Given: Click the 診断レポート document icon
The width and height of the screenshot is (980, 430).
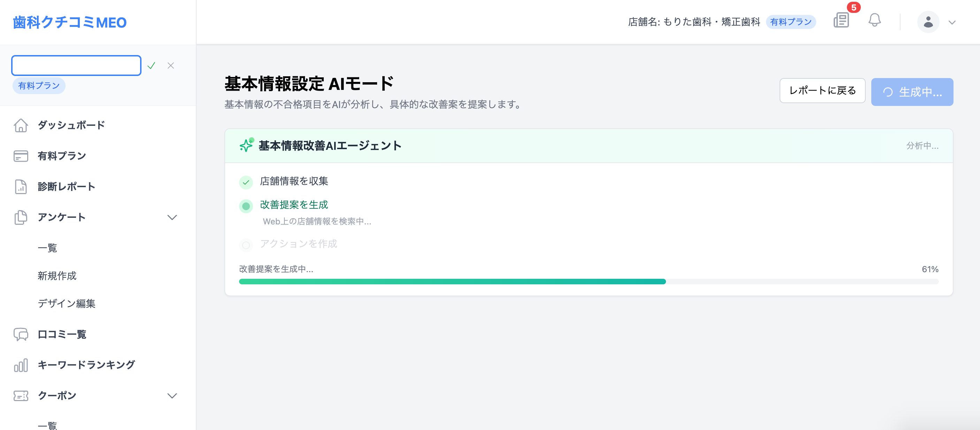Looking at the screenshot, I should click(21, 186).
